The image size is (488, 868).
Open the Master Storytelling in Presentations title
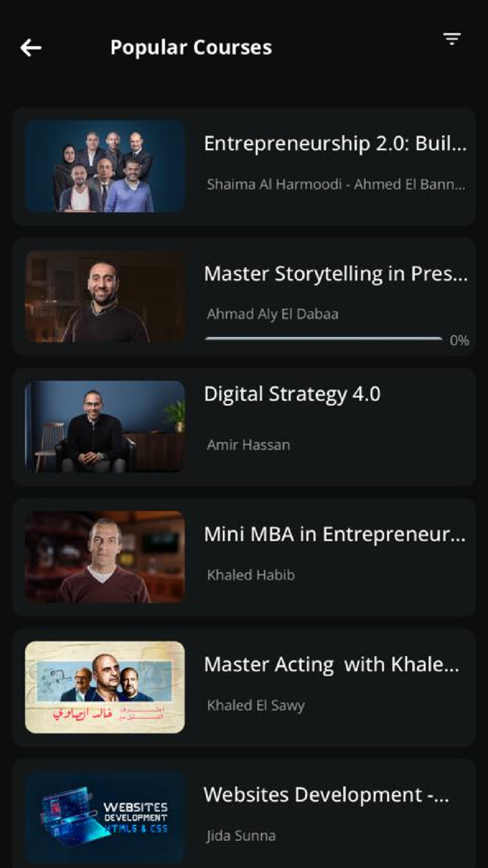[x=335, y=274]
